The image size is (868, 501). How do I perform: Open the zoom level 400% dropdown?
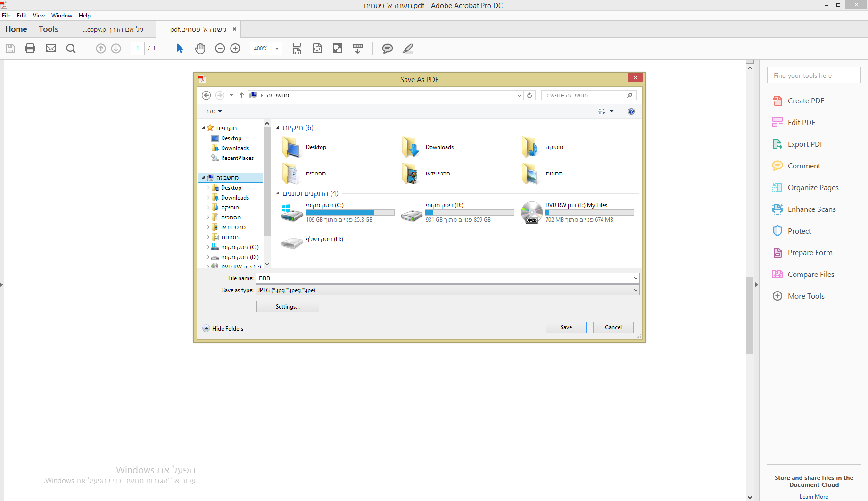point(277,49)
